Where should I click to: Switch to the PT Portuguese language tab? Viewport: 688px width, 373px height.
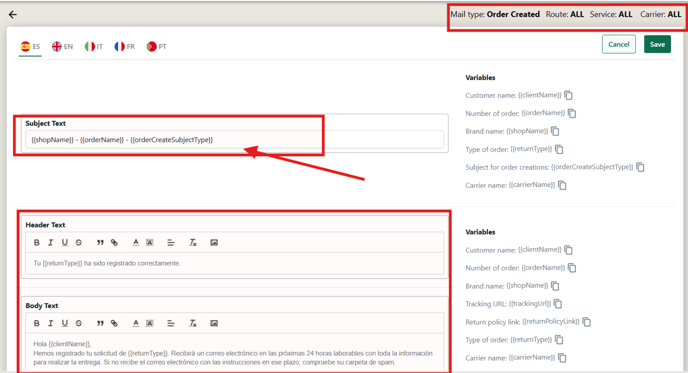click(157, 47)
